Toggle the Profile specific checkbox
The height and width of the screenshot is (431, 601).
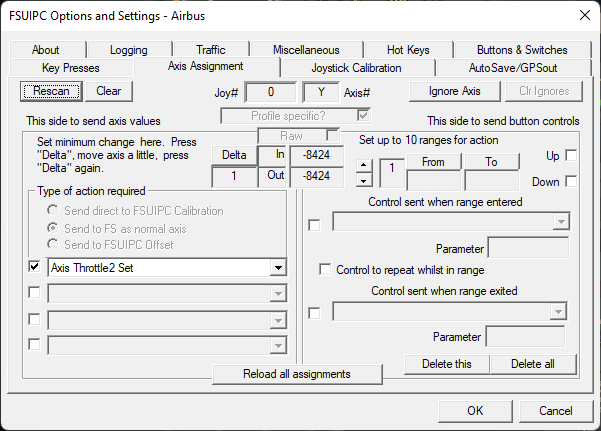(x=363, y=115)
